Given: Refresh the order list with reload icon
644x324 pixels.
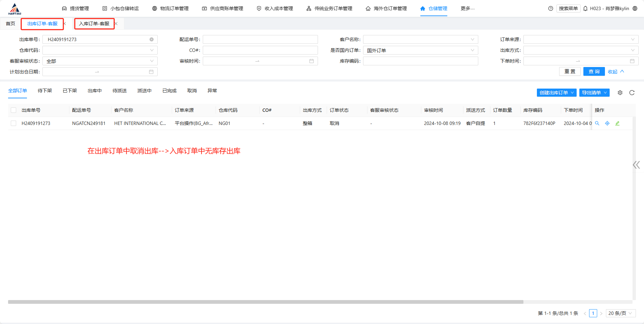Looking at the screenshot, I should pos(632,93).
